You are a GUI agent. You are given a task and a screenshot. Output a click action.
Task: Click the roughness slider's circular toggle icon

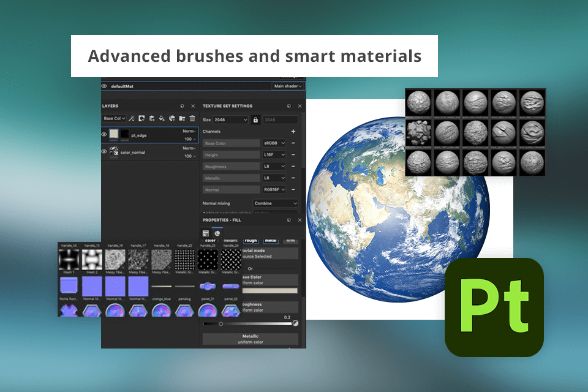(x=295, y=323)
